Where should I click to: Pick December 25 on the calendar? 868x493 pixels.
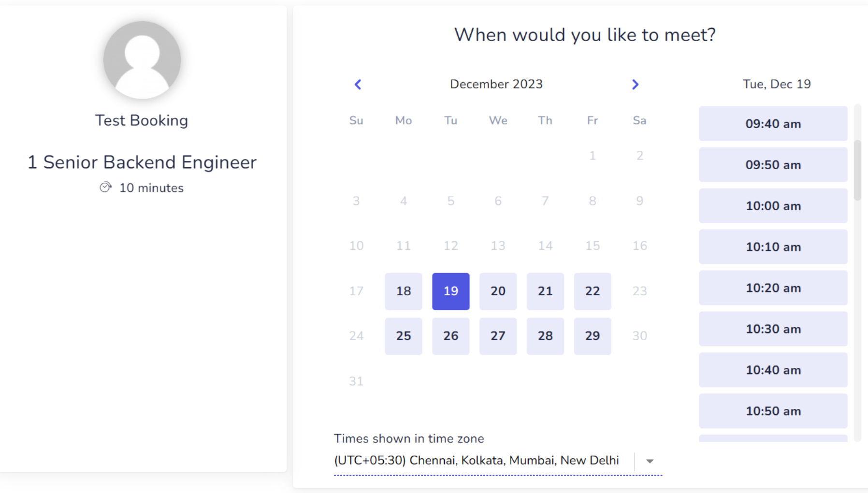tap(404, 336)
